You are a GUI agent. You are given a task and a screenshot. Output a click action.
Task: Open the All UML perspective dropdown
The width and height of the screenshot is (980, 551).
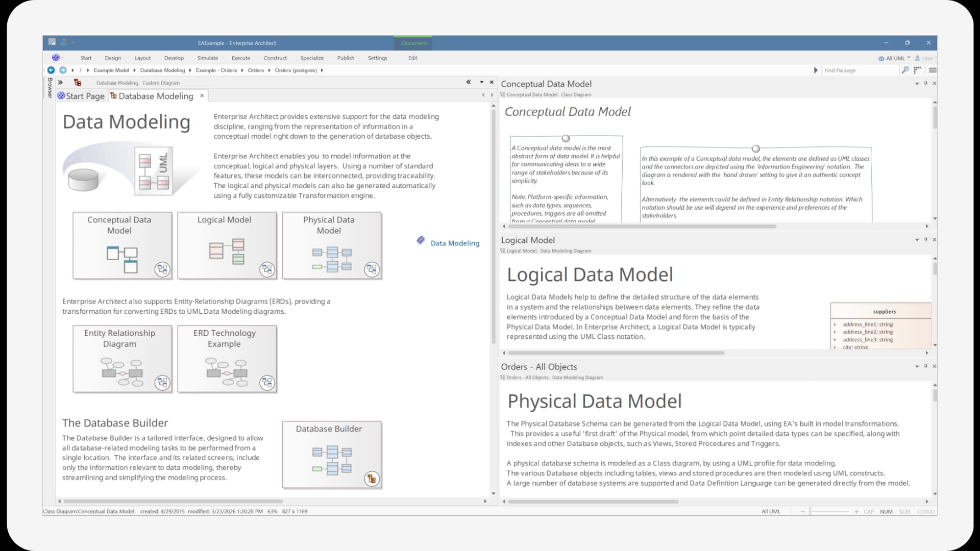click(x=909, y=58)
